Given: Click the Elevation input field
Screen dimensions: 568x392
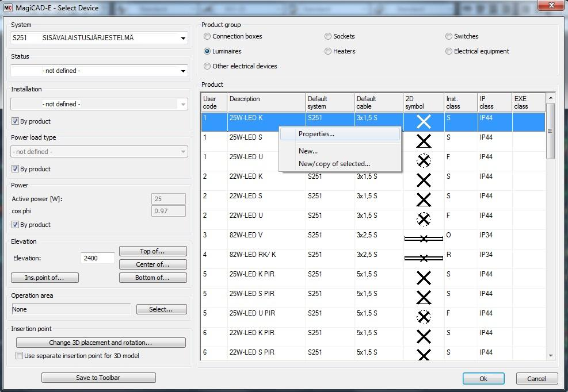Looking at the screenshot, I should (x=97, y=258).
